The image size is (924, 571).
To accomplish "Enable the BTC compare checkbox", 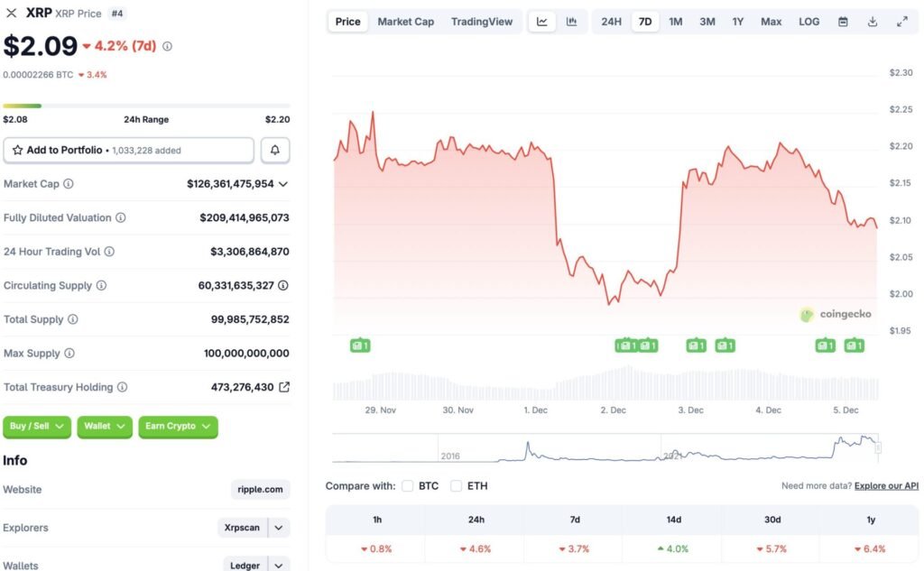I will [x=408, y=485].
